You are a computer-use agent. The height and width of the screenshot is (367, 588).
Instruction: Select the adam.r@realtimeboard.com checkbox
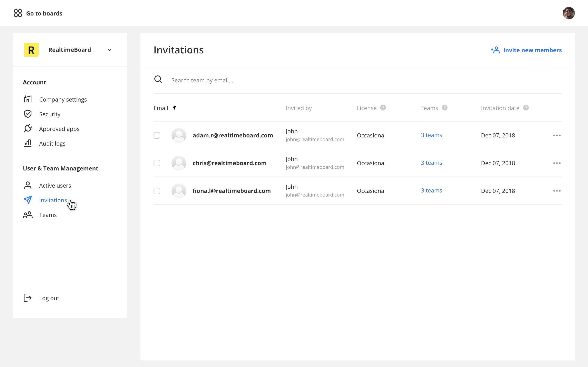157,135
